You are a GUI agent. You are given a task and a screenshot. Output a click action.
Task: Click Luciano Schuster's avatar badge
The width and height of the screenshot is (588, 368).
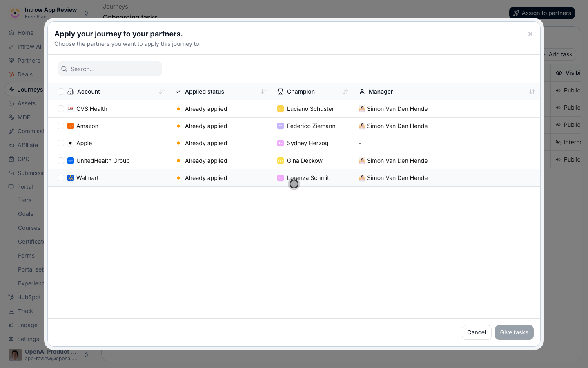pos(281,109)
